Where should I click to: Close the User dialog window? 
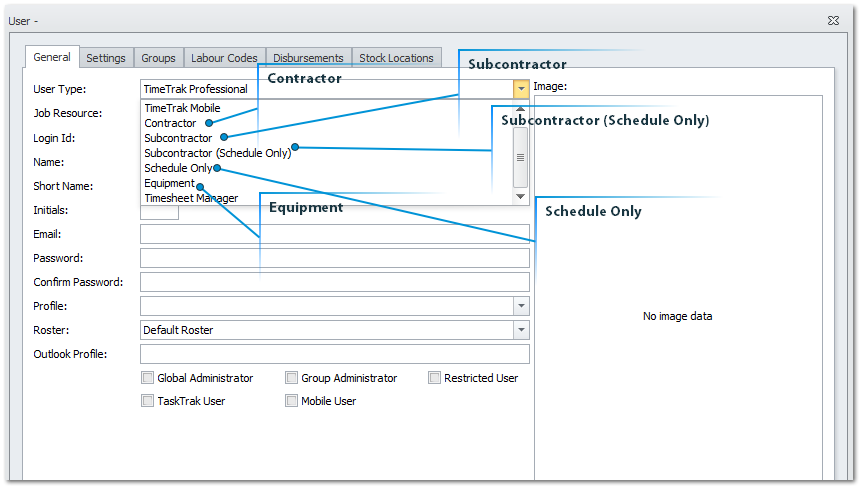pyautogui.click(x=833, y=20)
